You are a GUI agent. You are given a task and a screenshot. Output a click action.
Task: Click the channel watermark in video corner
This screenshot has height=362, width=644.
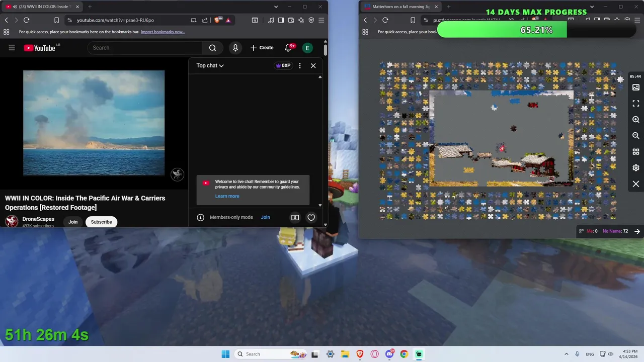177,174
